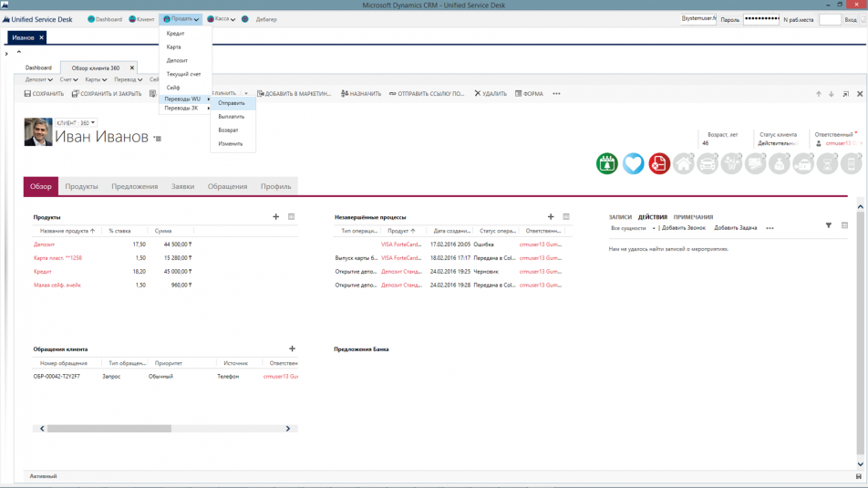Viewport: 868px width, 488px height.
Task: Expand the Клиент: 360 form selector
Action: (x=77, y=122)
